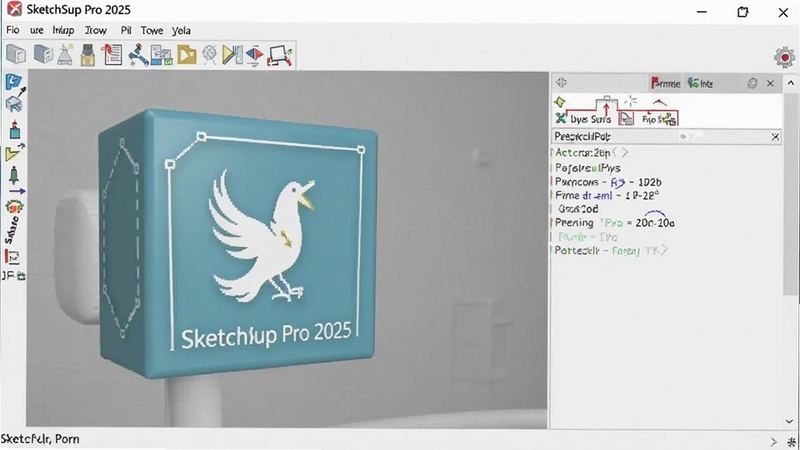
Task: Select the teal bottle icon in left toolbar
Action: click(15, 130)
